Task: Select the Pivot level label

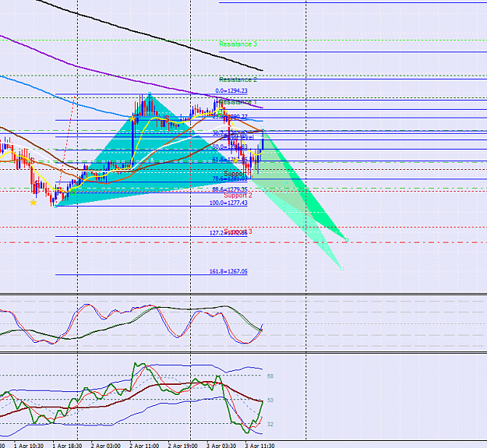Action: tap(238, 137)
